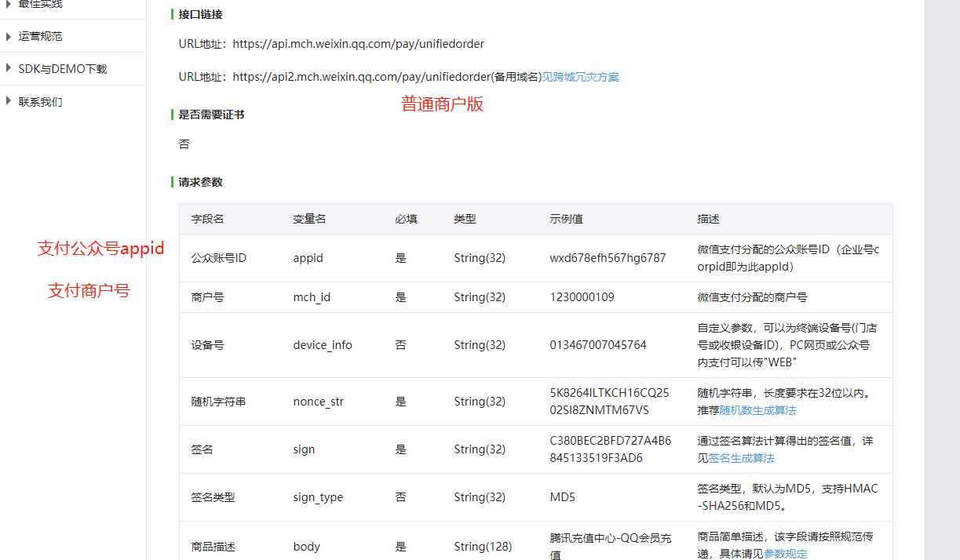Select the 接口链接 section heading
Image resolution: width=960 pixels, height=560 pixels.
[x=200, y=14]
